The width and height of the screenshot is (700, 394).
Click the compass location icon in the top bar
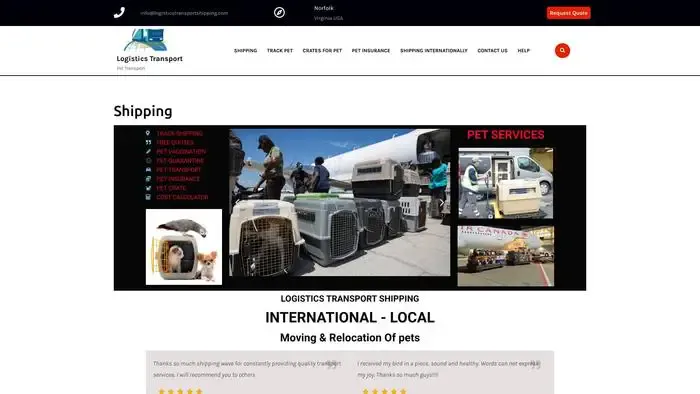(x=279, y=12)
